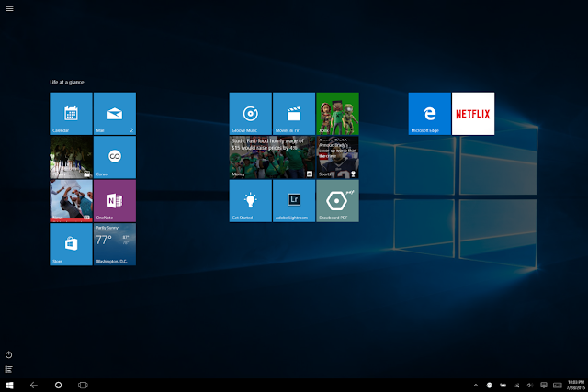Open the Mail tile
The width and height of the screenshot is (588, 392).
115,114
